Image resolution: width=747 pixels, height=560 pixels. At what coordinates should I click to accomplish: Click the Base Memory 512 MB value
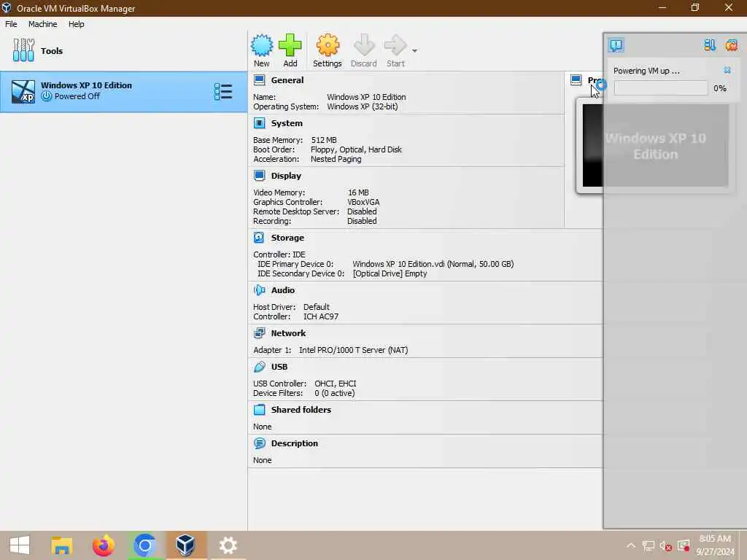(324, 140)
